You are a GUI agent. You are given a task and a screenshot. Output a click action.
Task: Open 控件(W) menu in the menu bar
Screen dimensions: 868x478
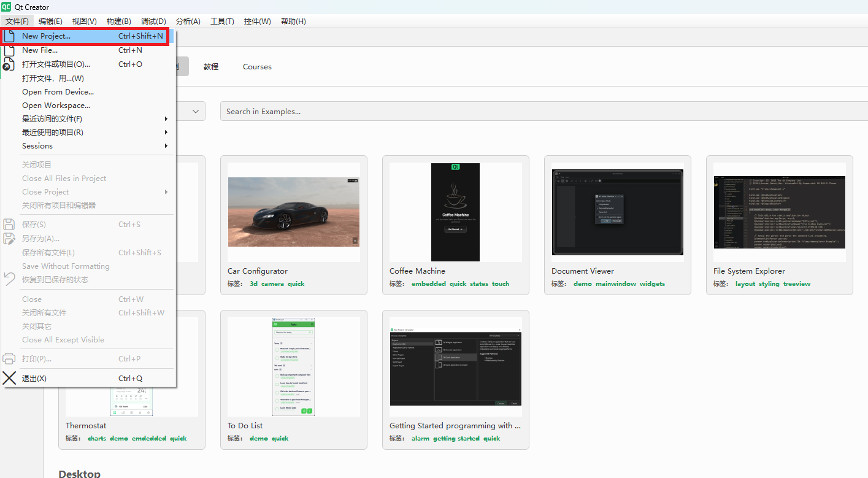257,21
